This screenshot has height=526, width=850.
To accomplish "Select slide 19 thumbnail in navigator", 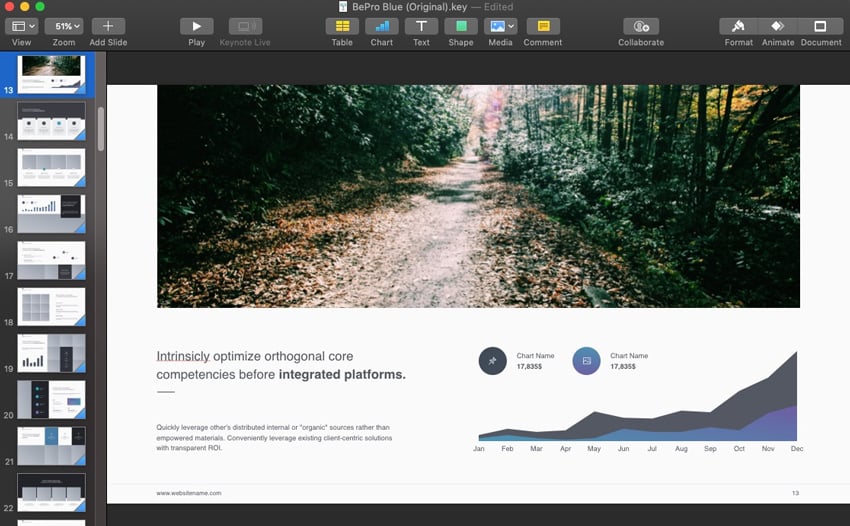I will [52, 352].
